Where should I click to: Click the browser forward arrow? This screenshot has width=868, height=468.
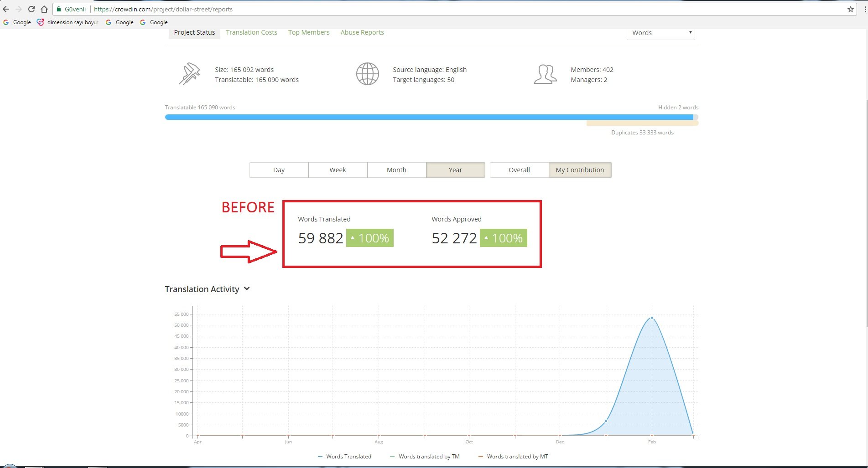(19, 9)
